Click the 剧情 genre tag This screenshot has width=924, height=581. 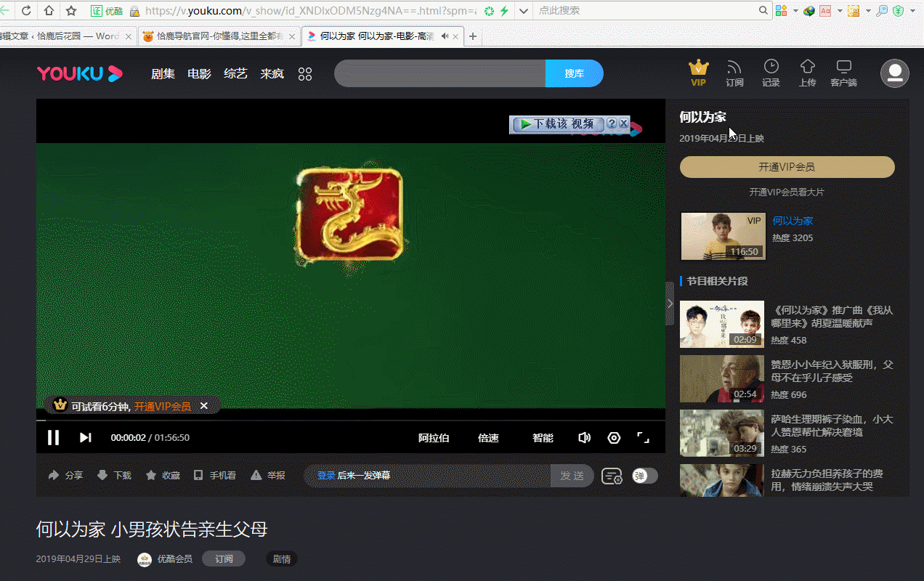(281, 558)
